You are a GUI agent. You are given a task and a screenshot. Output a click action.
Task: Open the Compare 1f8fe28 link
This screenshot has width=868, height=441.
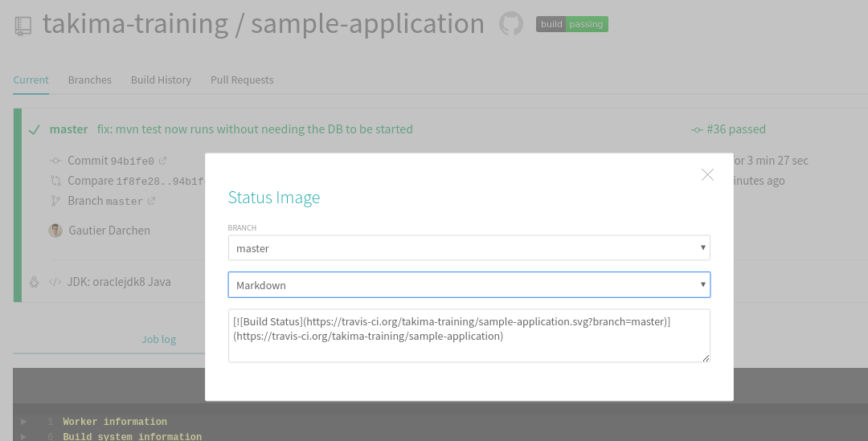pos(136,181)
